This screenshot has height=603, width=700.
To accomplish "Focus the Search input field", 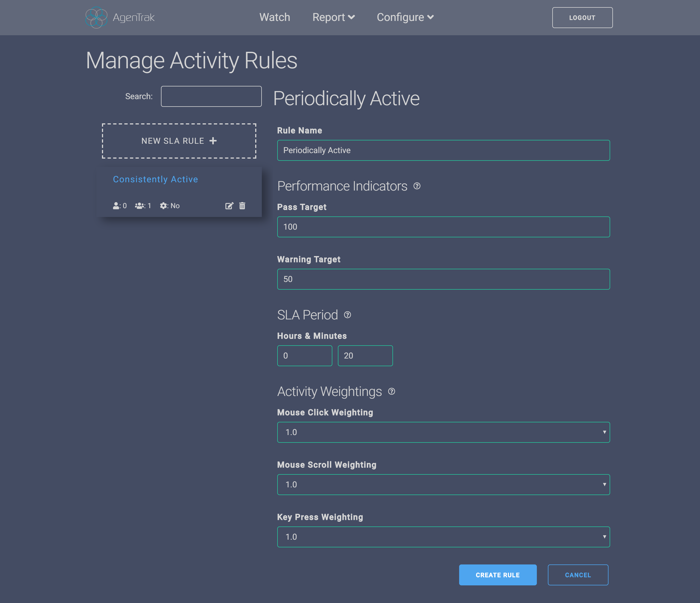I will click(211, 96).
